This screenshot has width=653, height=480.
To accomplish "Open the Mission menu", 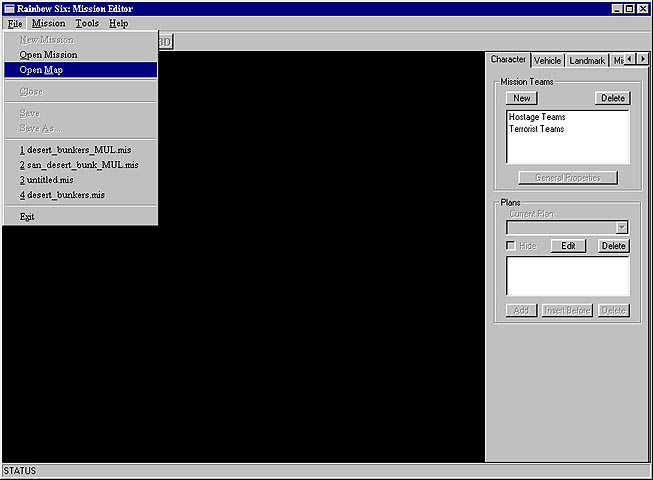I will (48, 23).
